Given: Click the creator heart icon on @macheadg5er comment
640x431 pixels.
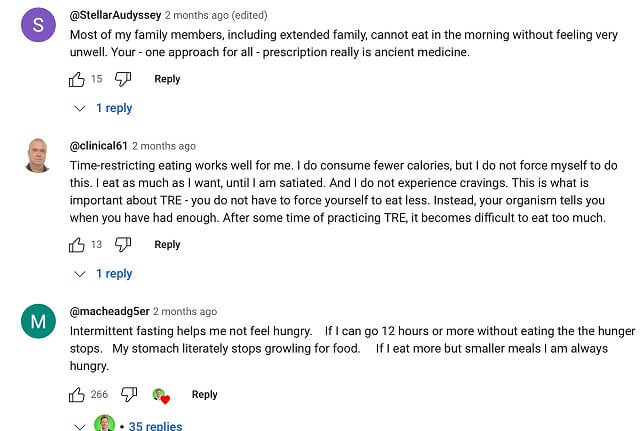Looking at the screenshot, I should [161, 395].
